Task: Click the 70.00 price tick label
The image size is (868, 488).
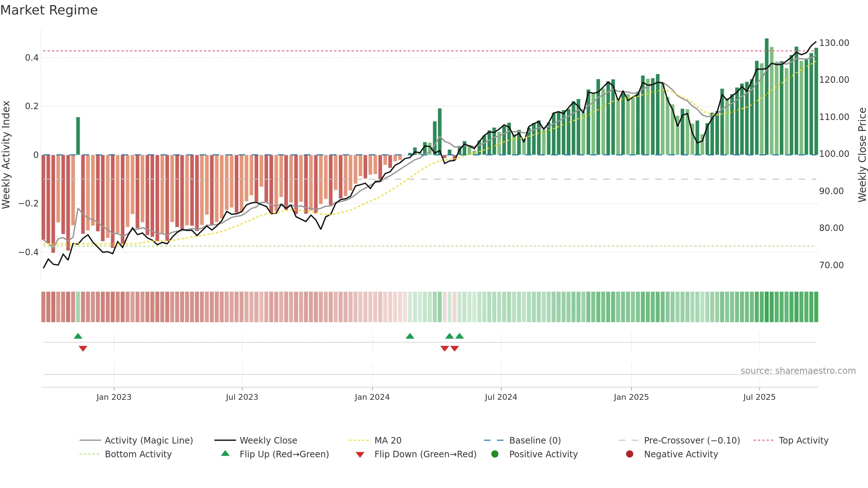Action: (x=831, y=265)
